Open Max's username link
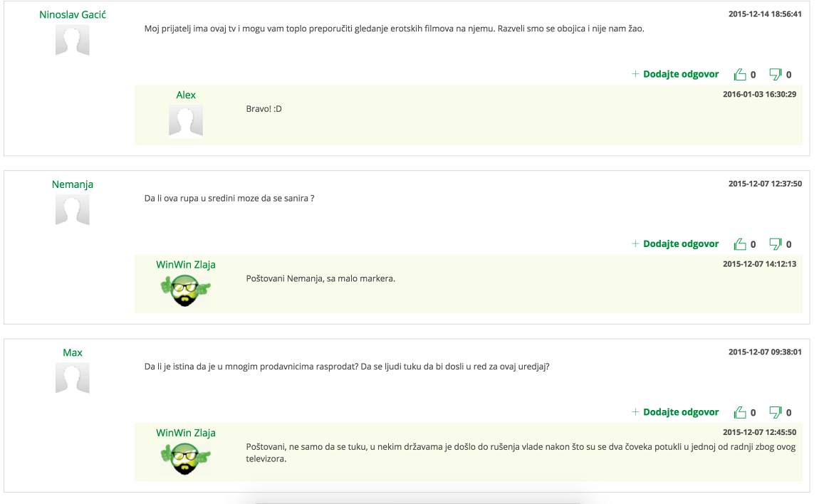 [73, 352]
